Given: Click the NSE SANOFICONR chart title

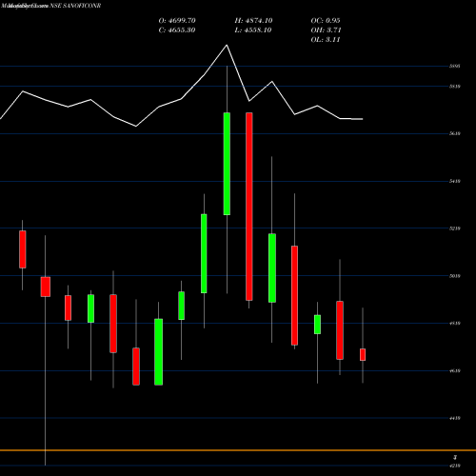Looking at the screenshot, I should click(75, 6).
